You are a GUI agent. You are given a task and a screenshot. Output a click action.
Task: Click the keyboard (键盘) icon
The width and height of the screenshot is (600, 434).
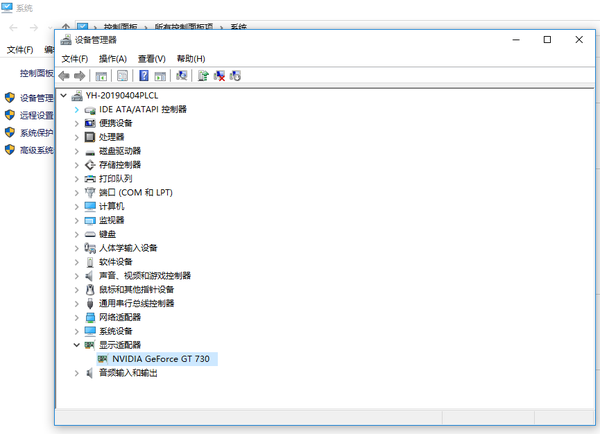click(x=90, y=234)
